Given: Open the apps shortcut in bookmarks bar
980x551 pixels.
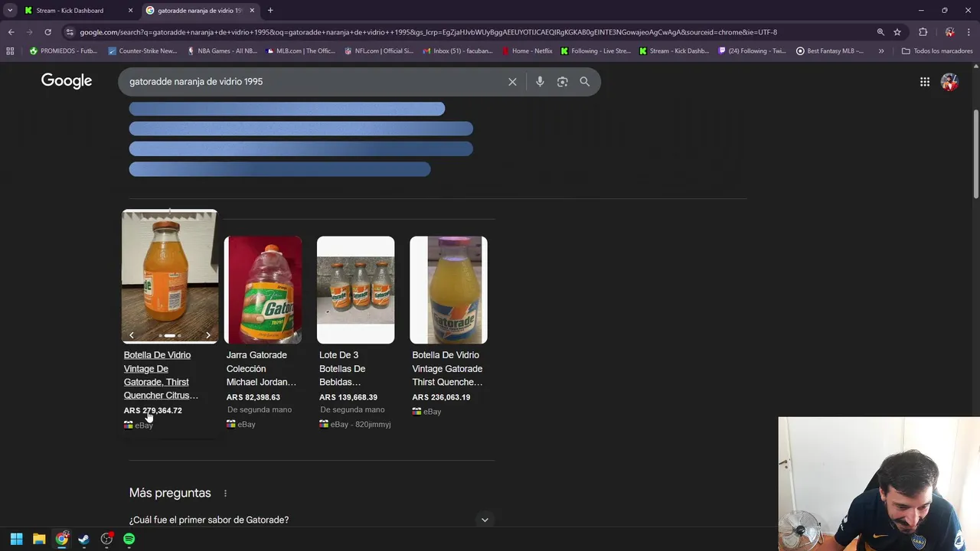Looking at the screenshot, I should coord(10,51).
